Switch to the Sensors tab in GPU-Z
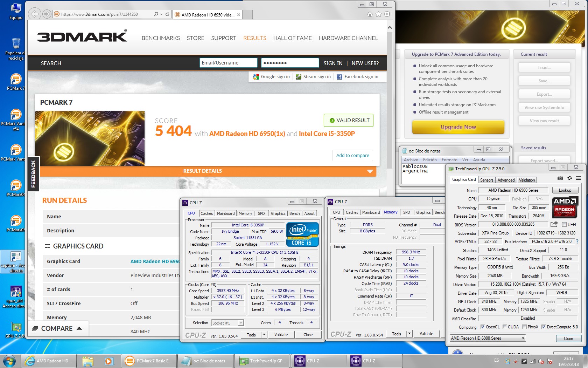 pyautogui.click(x=486, y=180)
